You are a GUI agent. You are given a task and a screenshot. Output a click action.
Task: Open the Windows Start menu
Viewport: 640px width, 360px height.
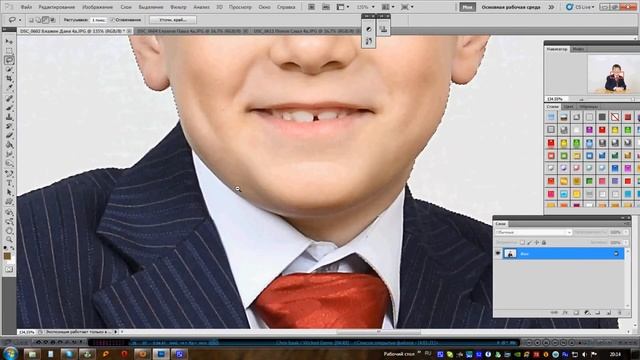pyautogui.click(x=10, y=353)
